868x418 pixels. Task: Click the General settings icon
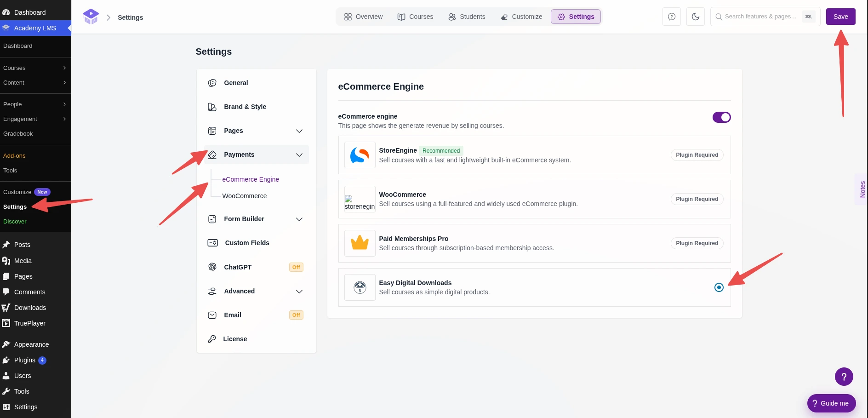pyautogui.click(x=212, y=83)
